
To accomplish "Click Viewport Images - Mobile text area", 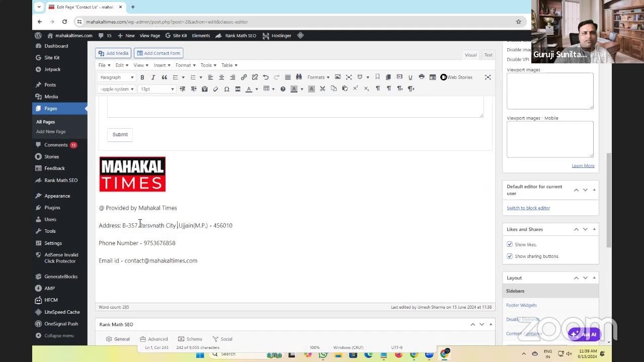I will (x=550, y=139).
